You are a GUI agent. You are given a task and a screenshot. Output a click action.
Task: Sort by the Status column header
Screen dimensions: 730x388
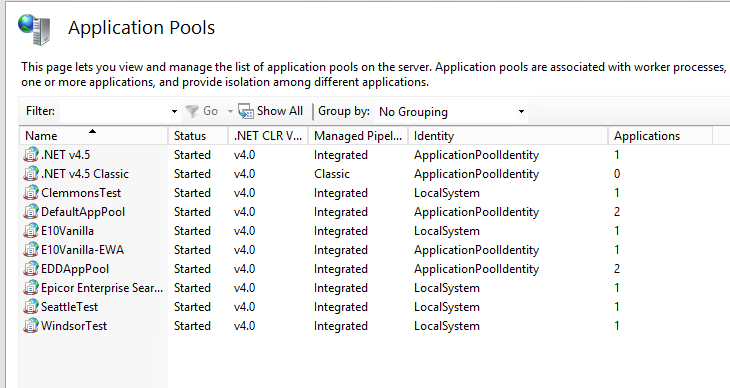pos(198,136)
